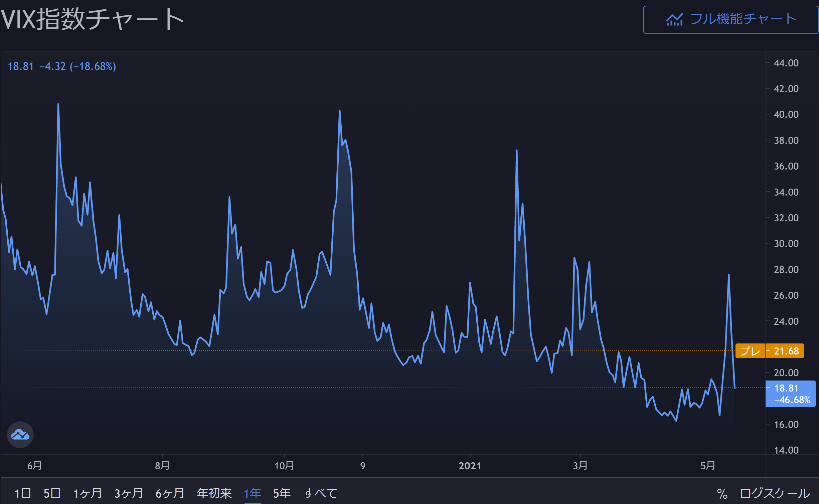Click the 2021 marker on time axis
The width and height of the screenshot is (819, 504).
[470, 466]
